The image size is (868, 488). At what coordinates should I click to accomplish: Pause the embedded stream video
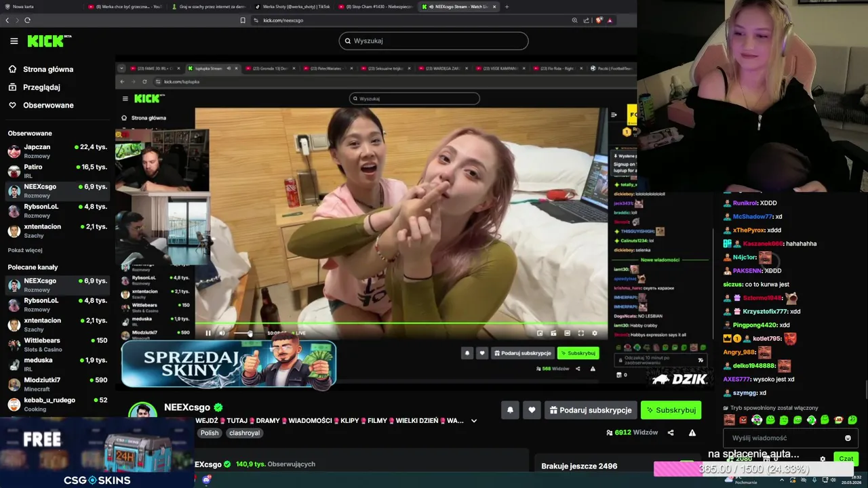[208, 333]
